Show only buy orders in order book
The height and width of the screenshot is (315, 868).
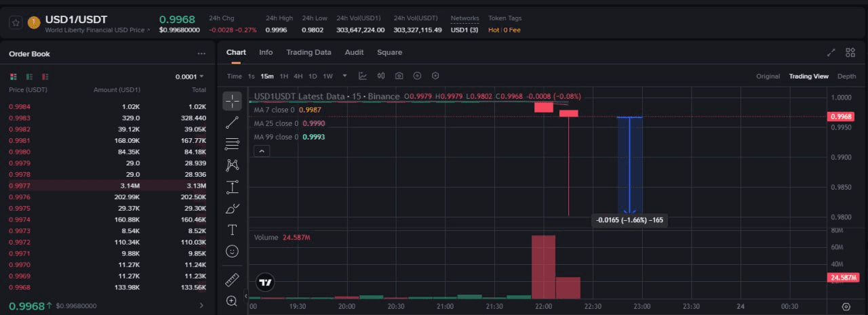(29, 77)
